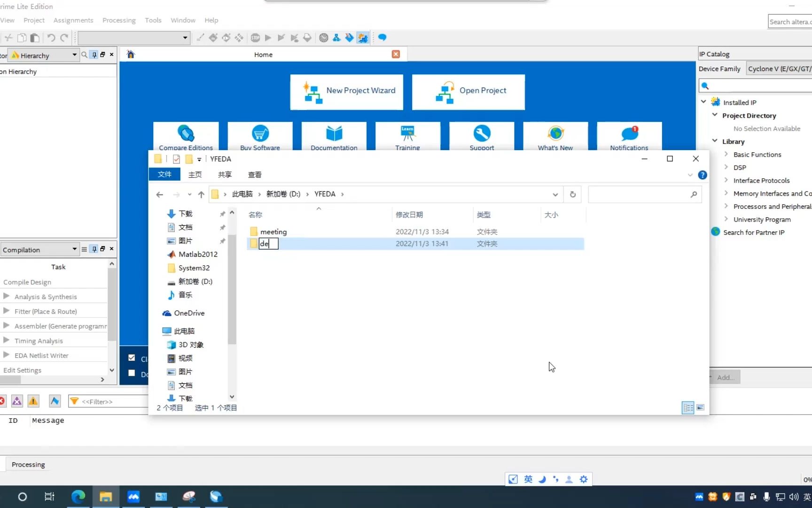The width and height of the screenshot is (812, 508).
Task: Open the Explorer address bar history dropdown
Action: 555,194
